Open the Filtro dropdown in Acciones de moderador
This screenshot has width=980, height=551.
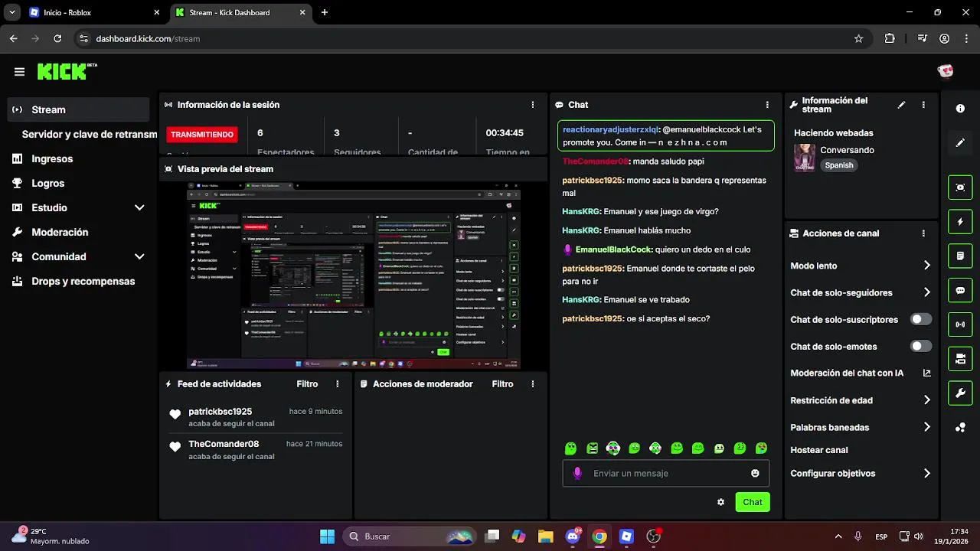click(x=502, y=384)
